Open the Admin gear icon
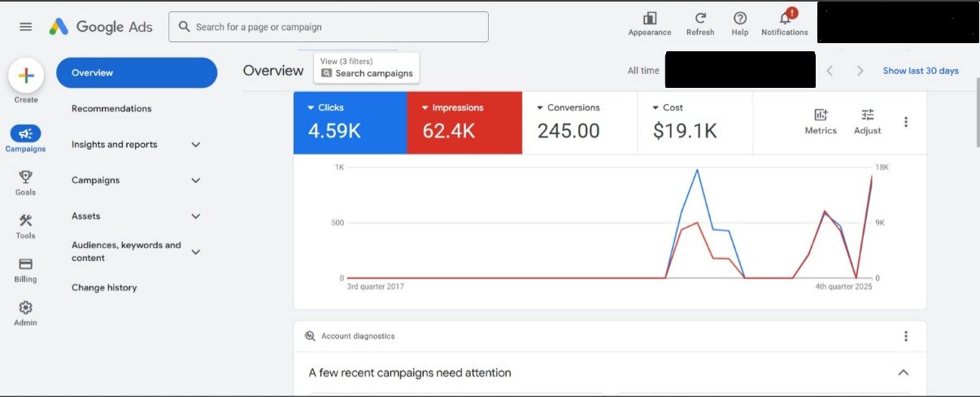 pos(25,308)
